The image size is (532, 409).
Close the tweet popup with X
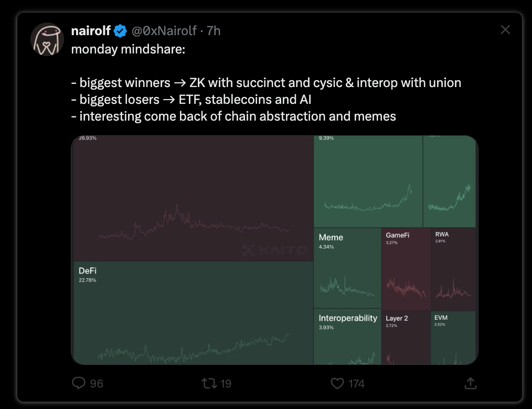pos(505,30)
